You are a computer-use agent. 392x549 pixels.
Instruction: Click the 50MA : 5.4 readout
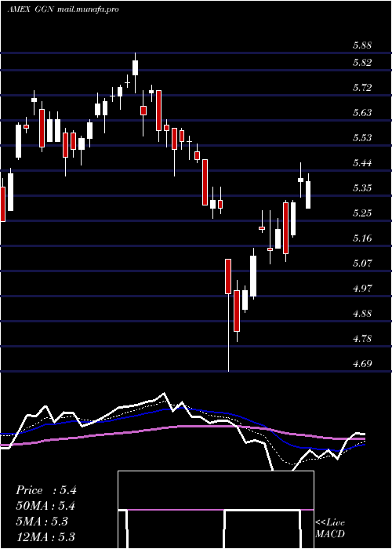click(x=45, y=506)
